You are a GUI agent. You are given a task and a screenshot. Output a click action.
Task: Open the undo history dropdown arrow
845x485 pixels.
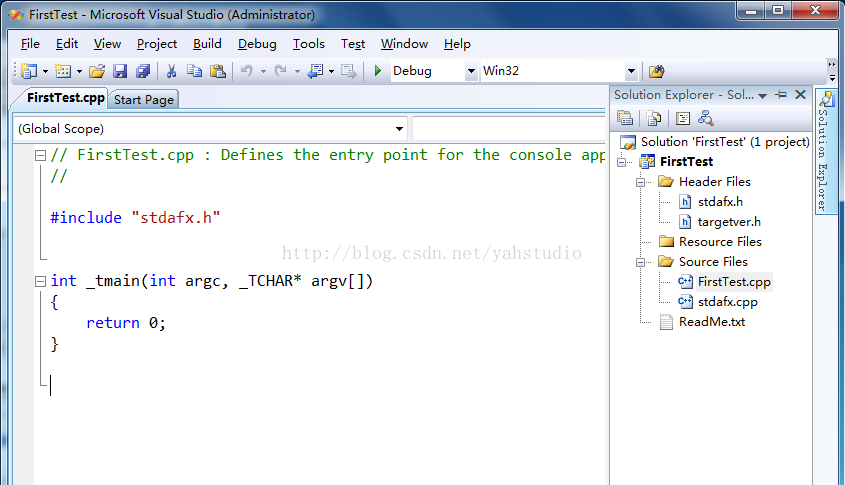click(263, 71)
